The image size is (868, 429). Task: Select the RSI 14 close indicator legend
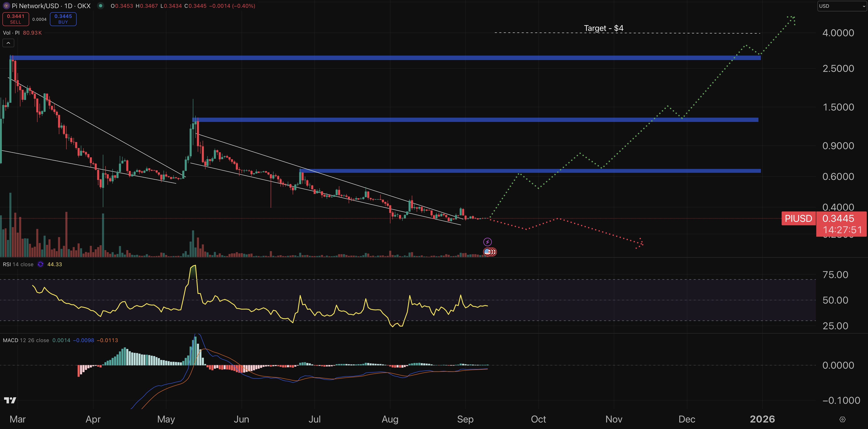tap(18, 264)
